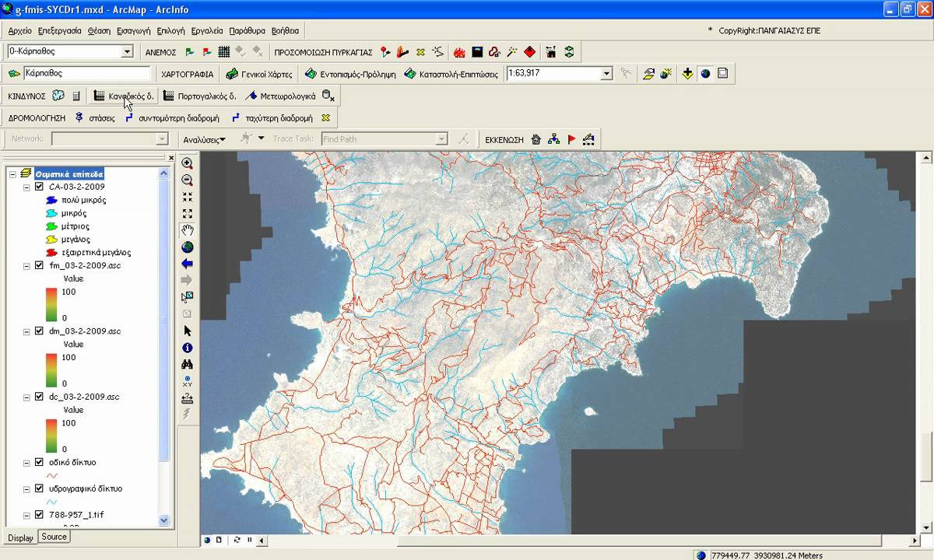This screenshot has height=560, width=934.
Task: Click the συντομότερη διαδρομή button
Action: click(172, 118)
